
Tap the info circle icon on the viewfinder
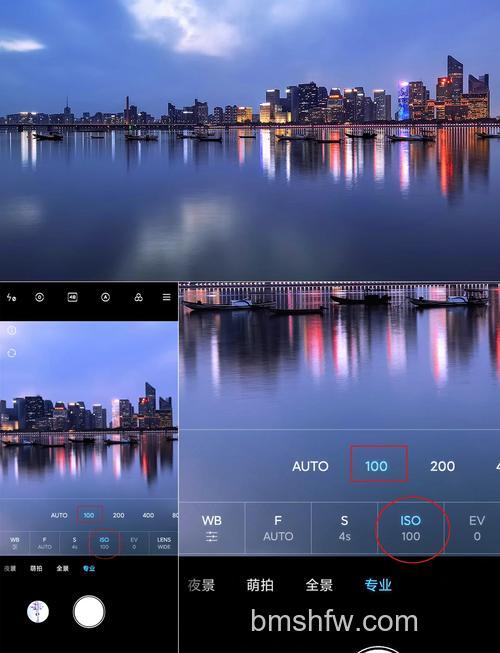tap(12, 331)
